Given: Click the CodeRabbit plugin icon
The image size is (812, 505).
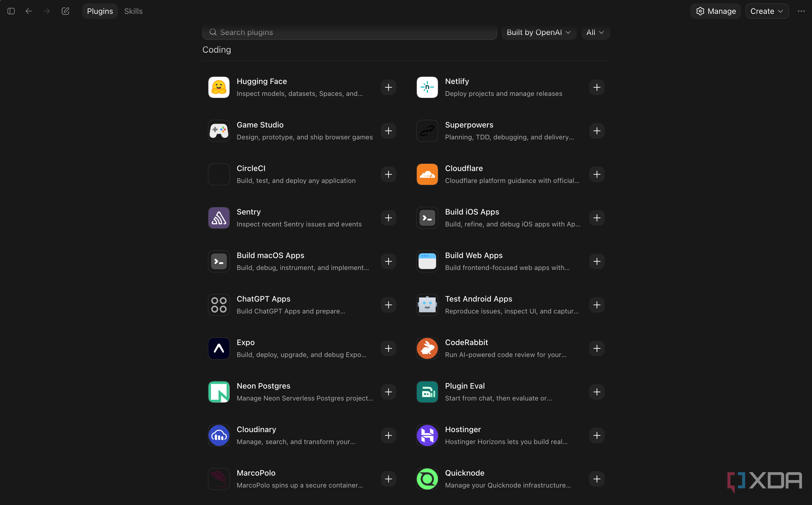Looking at the screenshot, I should tap(427, 348).
